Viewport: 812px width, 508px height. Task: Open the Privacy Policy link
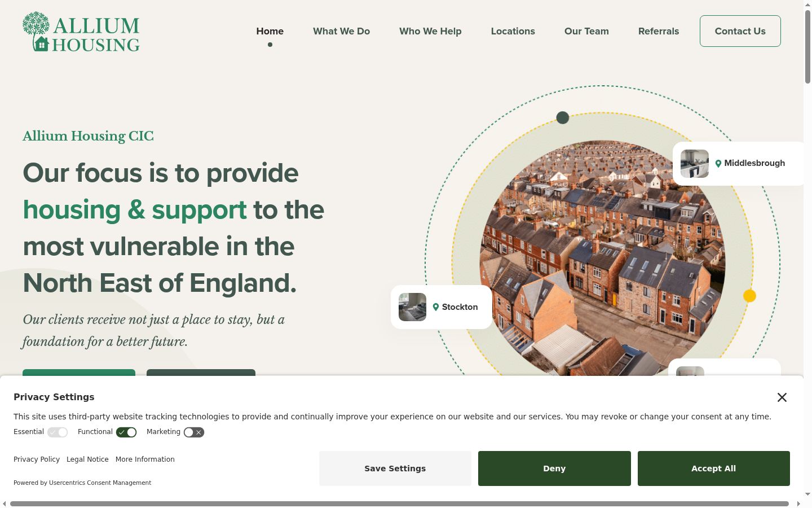point(37,459)
